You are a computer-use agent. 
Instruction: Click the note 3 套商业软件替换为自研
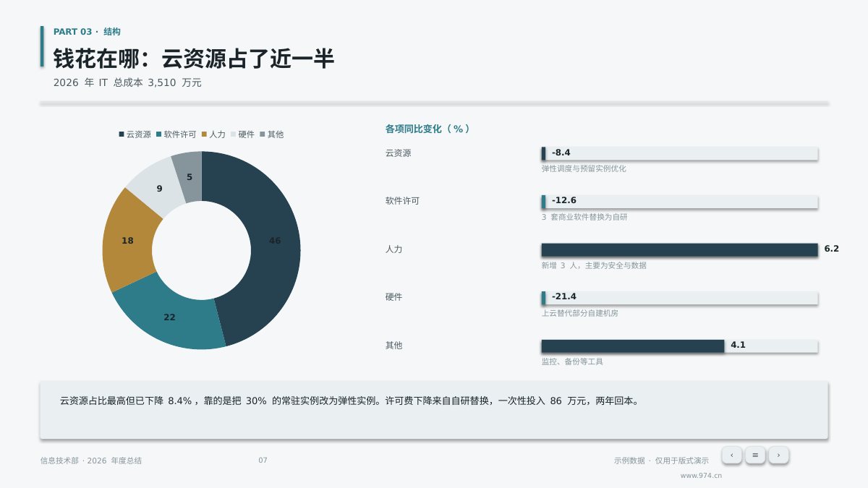(x=584, y=217)
